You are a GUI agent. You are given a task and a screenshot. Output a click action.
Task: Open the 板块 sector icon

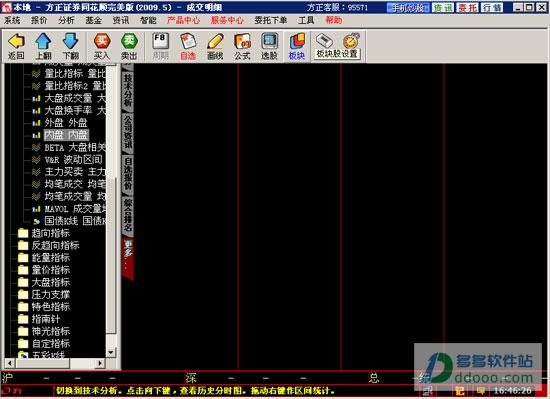coord(296,46)
